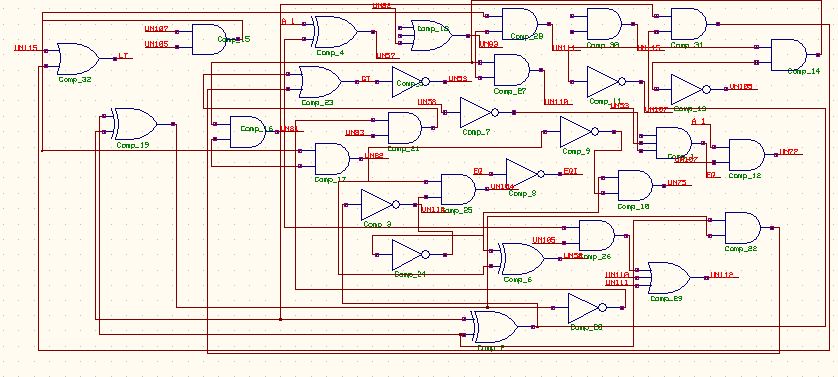The image size is (838, 377).
Task: Click the EQI output net label
Action: (571, 171)
